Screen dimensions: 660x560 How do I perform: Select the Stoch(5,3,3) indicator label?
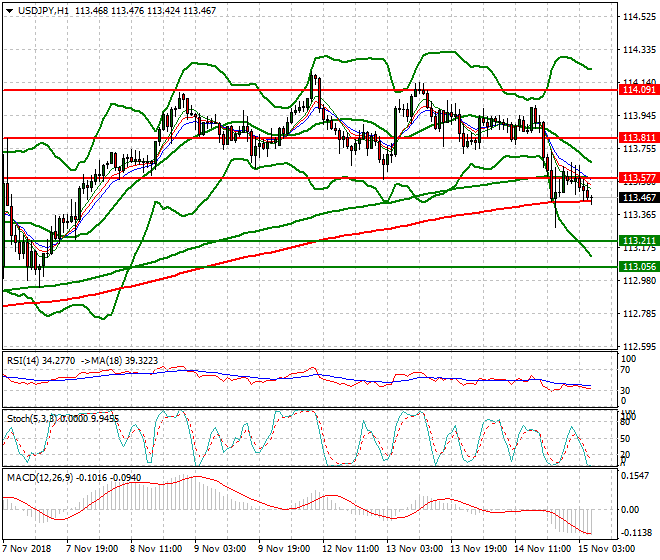(x=32, y=419)
